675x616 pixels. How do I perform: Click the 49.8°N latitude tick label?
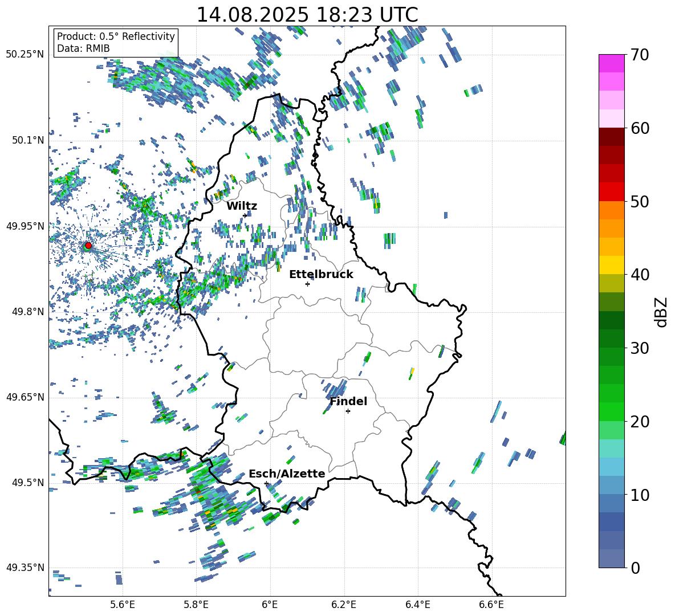tap(28, 312)
